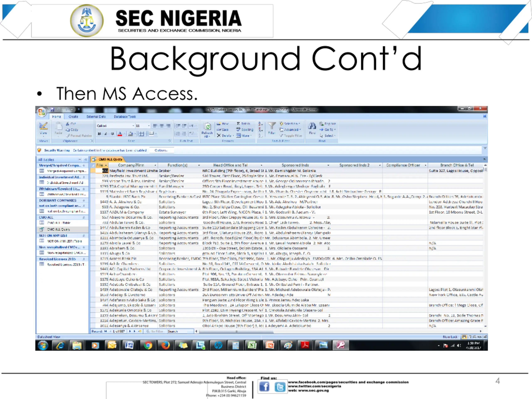The height and width of the screenshot is (399, 532).
Task: Open the View dropdown in ribbon
Action: [43, 129]
